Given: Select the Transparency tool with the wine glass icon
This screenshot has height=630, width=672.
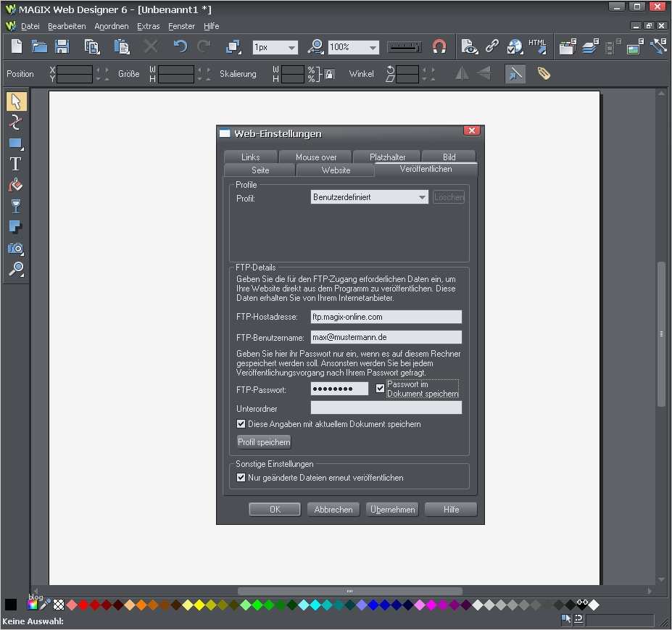Looking at the screenshot, I should (x=15, y=206).
